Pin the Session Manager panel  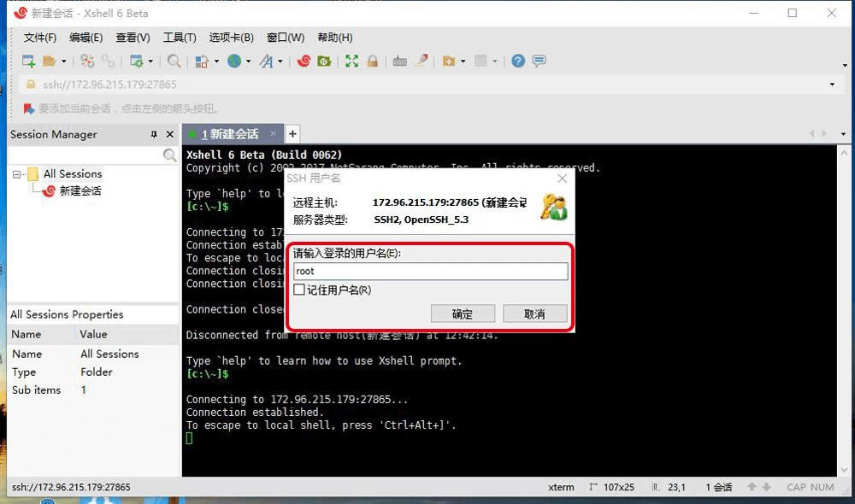154,135
